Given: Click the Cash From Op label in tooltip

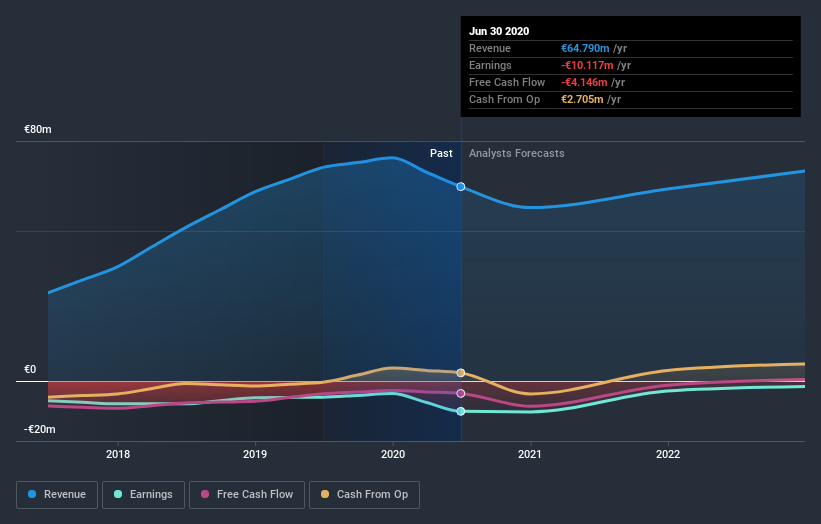Looking at the screenshot, I should 504,99.
